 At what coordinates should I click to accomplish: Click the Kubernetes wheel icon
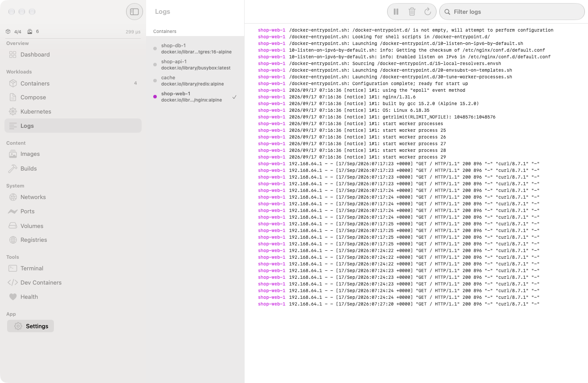[x=12, y=112]
